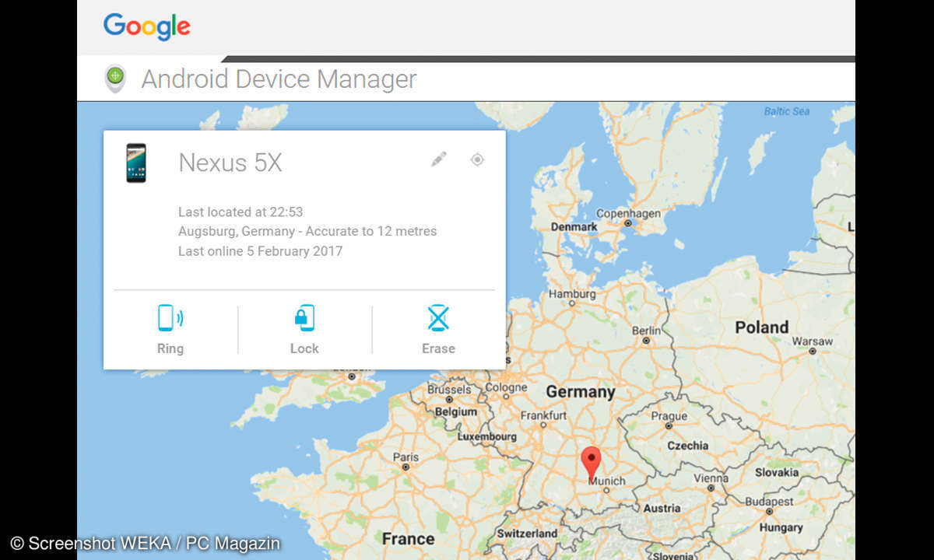Click the Lock padlock phone icon
Screen dimensions: 934x560
[x=304, y=318]
